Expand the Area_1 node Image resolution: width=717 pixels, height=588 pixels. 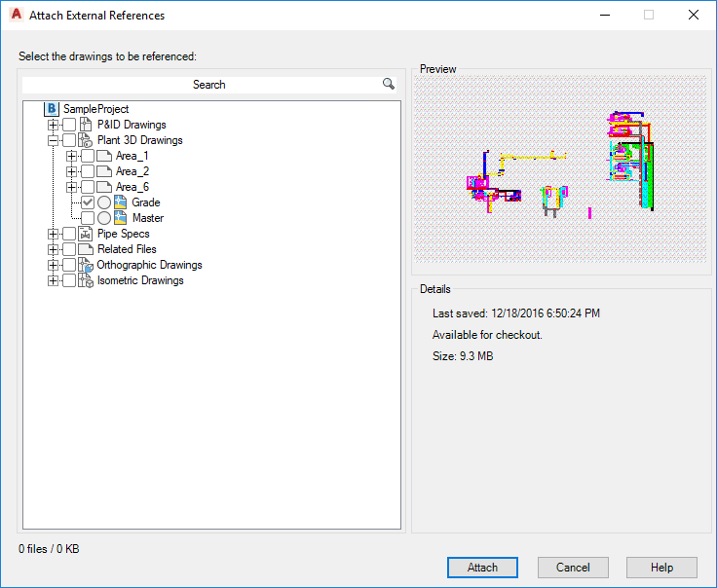click(71, 156)
